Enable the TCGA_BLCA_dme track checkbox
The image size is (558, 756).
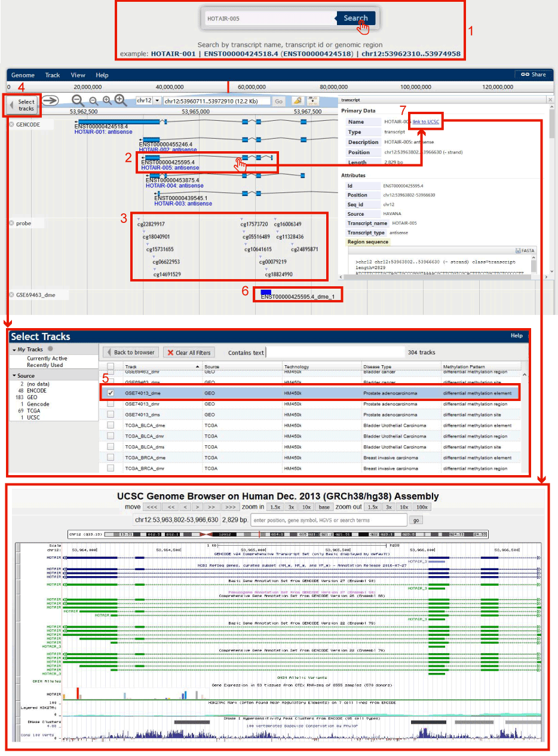[x=111, y=426]
